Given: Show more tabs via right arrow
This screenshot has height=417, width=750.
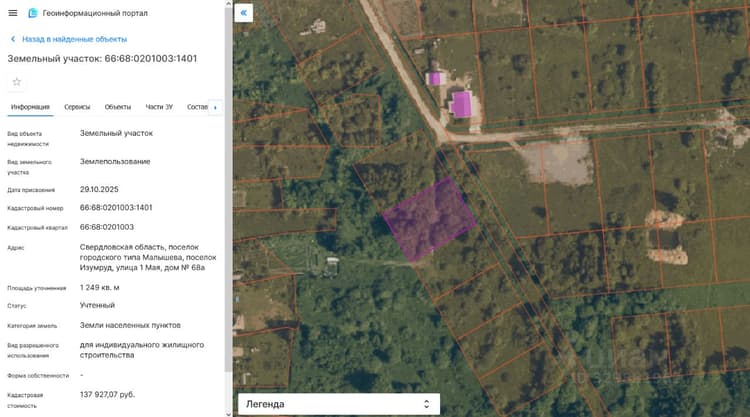Looking at the screenshot, I should tap(215, 108).
